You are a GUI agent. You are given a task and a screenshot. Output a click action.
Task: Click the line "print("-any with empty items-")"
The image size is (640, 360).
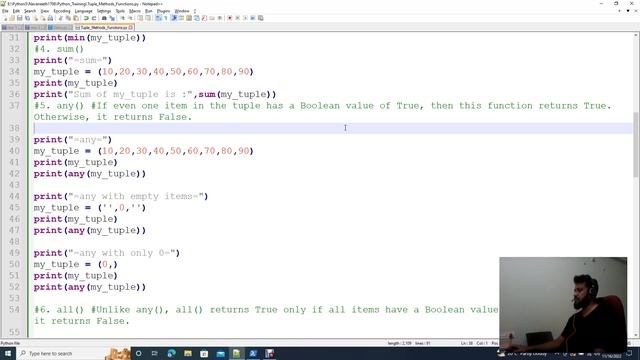click(121, 196)
